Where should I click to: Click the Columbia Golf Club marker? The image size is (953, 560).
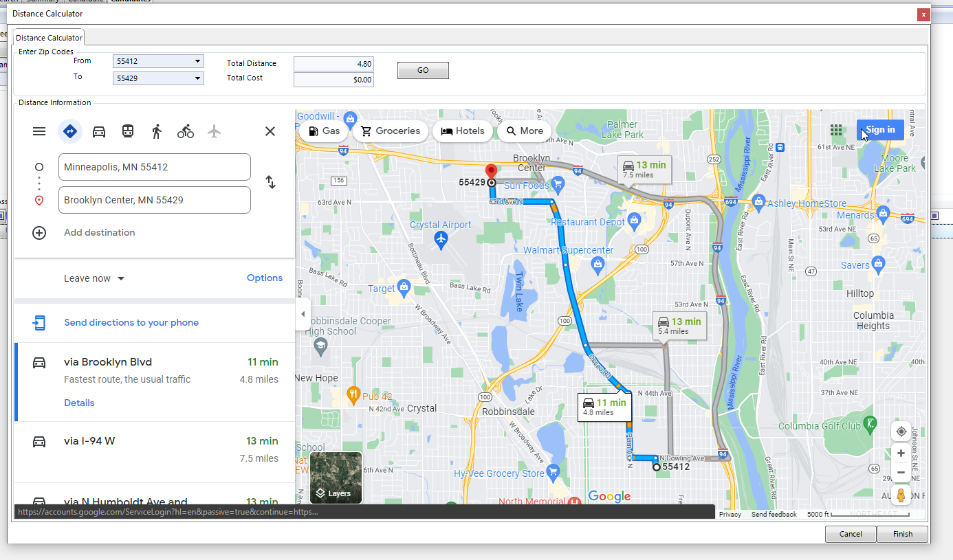pyautogui.click(x=870, y=423)
